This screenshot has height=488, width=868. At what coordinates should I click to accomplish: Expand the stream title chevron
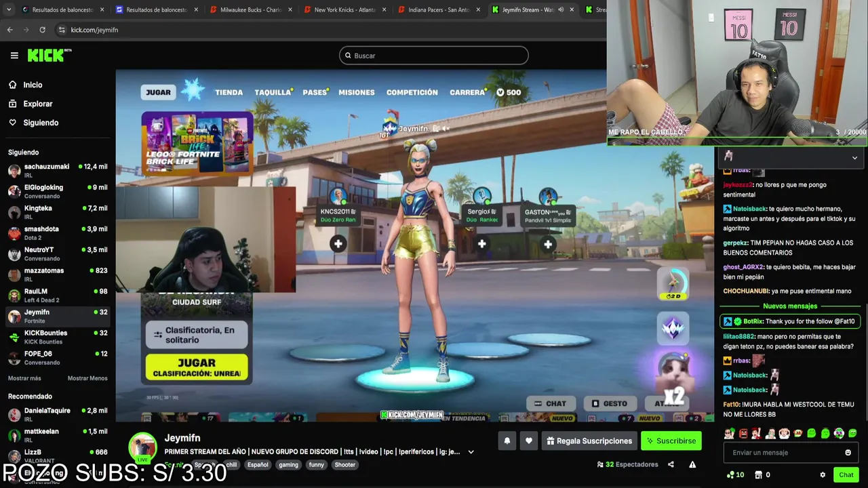471,452
